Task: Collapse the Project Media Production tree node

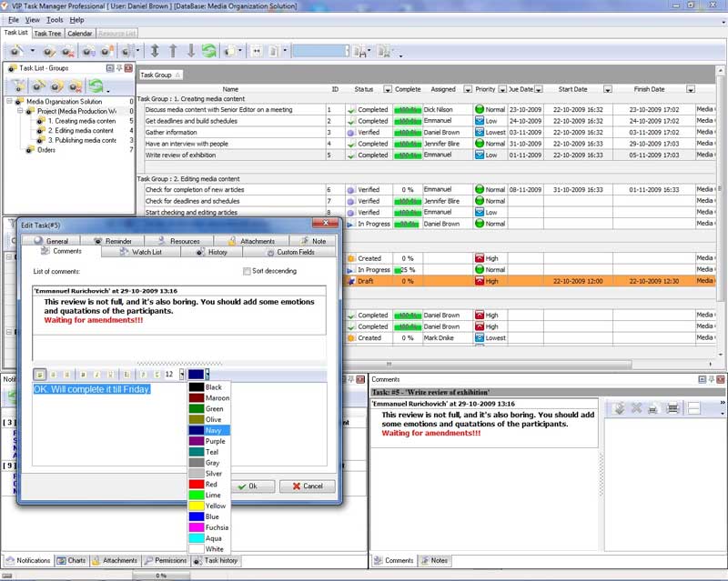Action: [x=20, y=111]
